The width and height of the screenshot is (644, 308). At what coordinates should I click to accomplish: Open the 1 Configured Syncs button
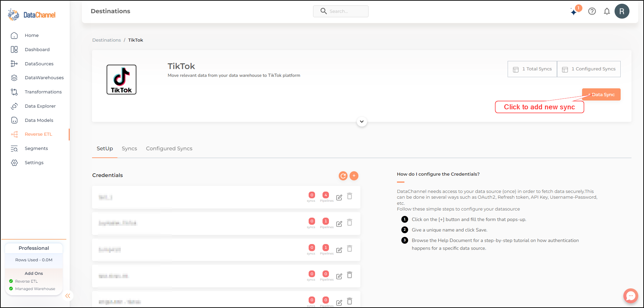pos(589,69)
